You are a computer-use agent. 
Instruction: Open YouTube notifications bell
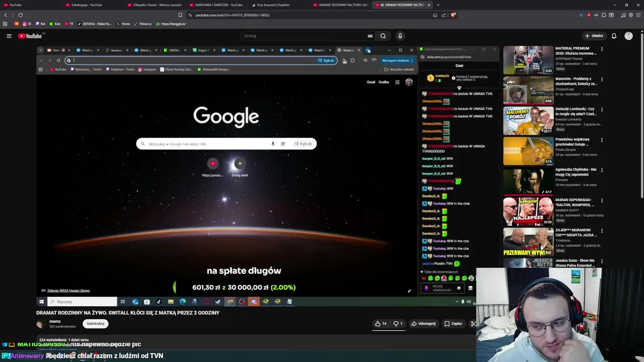tap(614, 36)
